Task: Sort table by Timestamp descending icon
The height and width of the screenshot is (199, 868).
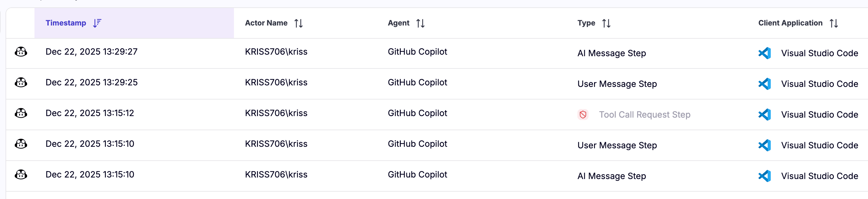Action: (97, 23)
